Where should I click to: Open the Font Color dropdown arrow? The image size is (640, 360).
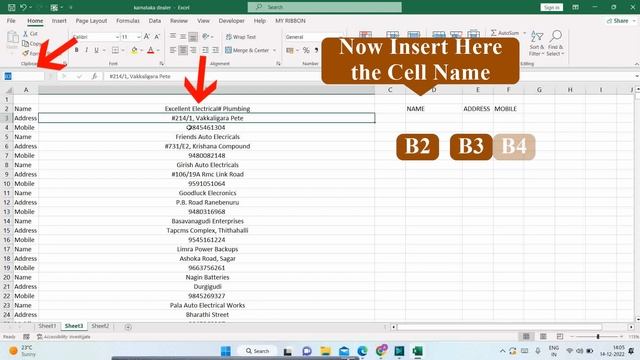point(158,50)
